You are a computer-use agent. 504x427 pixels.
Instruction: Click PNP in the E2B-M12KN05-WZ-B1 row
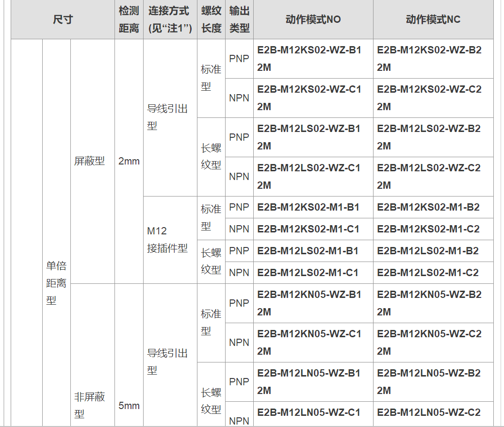pyautogui.click(x=240, y=303)
